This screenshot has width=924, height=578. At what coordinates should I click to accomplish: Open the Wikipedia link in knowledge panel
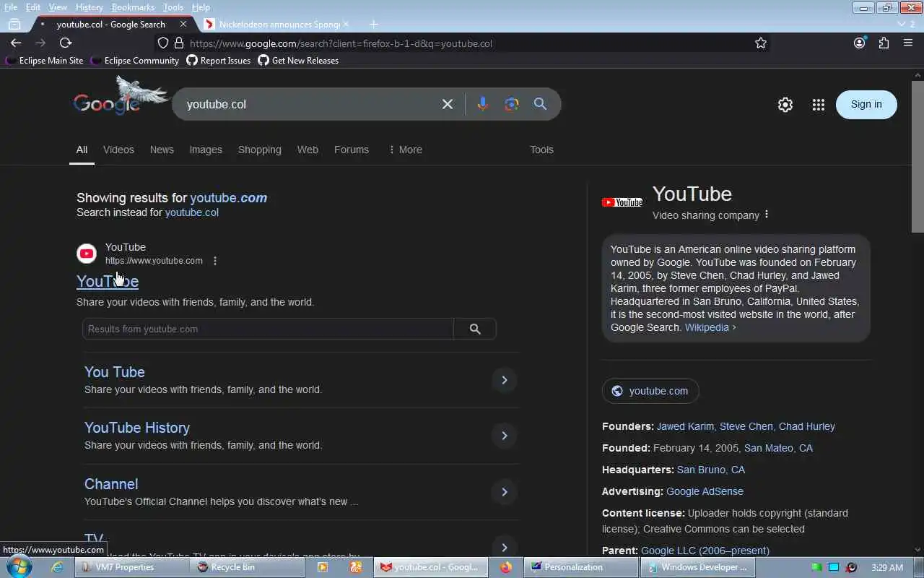pyautogui.click(x=710, y=327)
